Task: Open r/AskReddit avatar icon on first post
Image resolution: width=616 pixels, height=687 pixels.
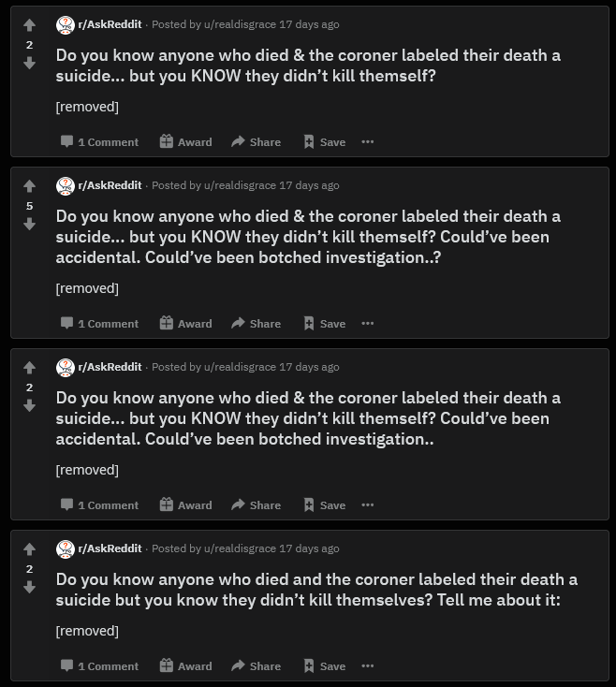Action: click(x=65, y=25)
